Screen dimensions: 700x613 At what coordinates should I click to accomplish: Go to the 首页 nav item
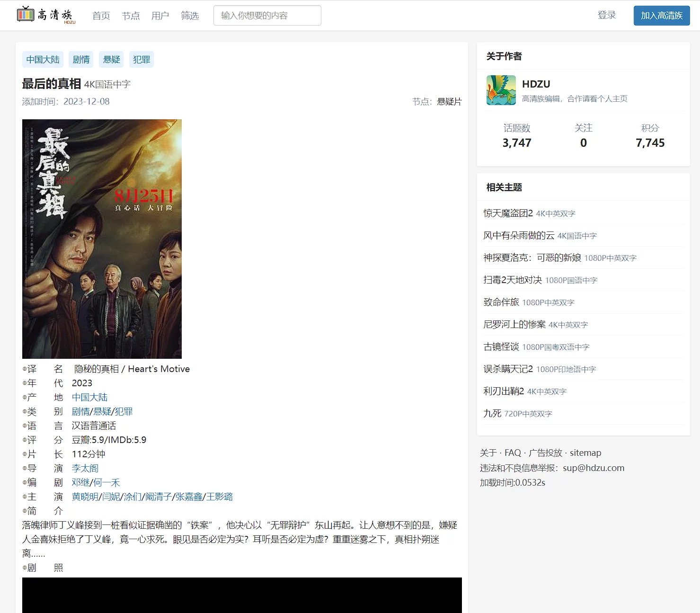point(101,16)
